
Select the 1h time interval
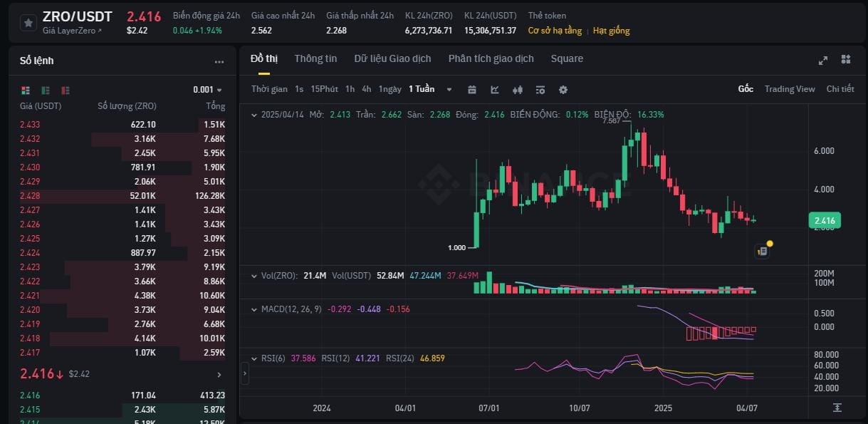coord(350,89)
